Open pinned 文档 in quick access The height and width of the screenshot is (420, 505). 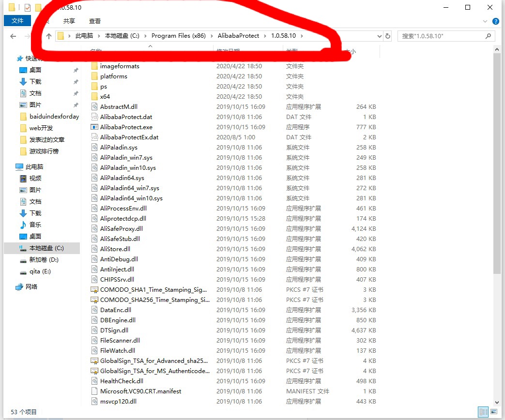coord(35,93)
